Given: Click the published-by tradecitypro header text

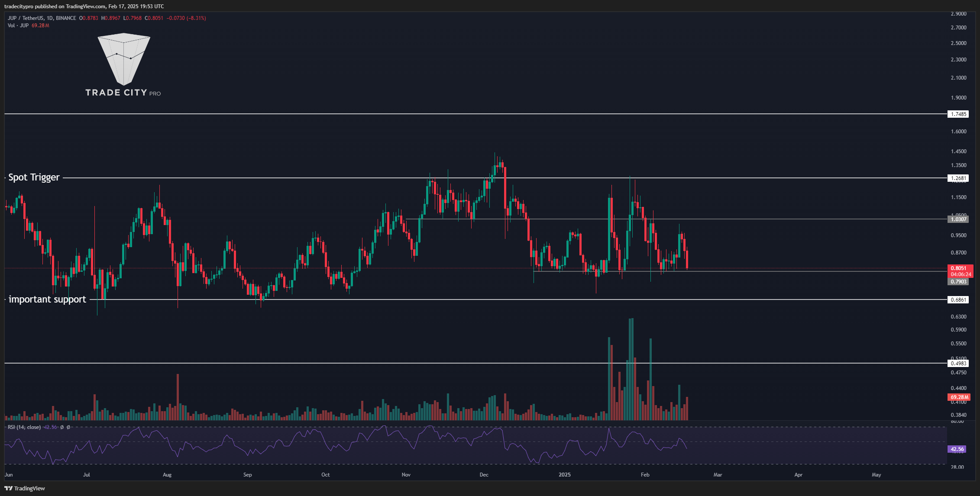Looking at the screenshot, I should [x=84, y=6].
